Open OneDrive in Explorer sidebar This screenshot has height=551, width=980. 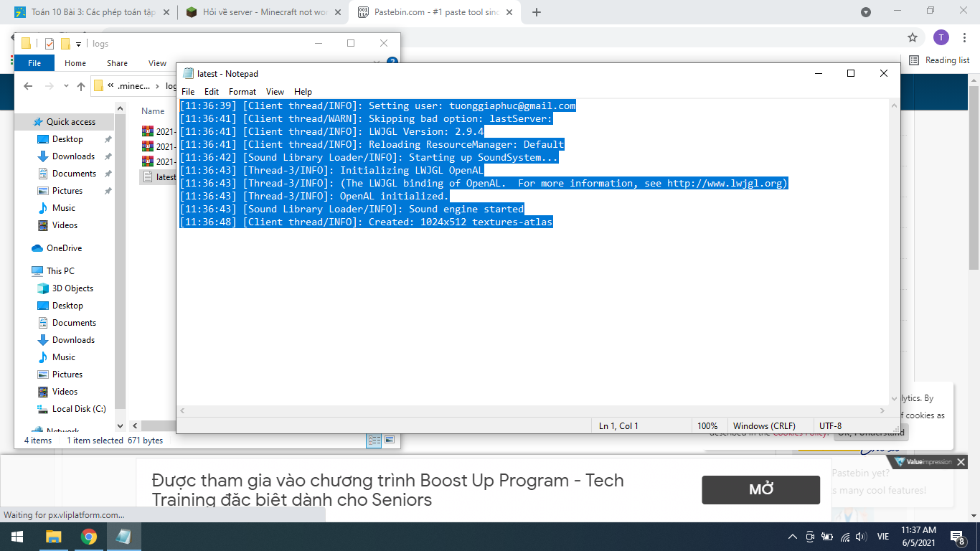point(64,248)
